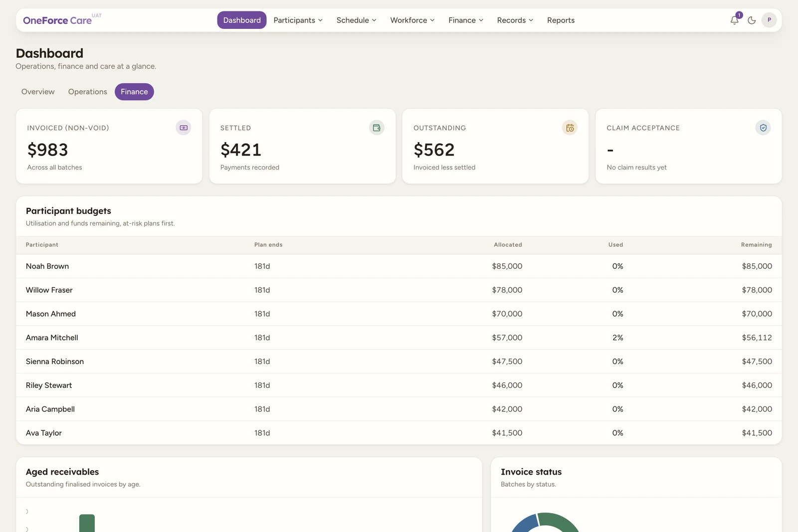Click the Participant budgets heading
This screenshot has height=532, width=798.
pos(68,211)
